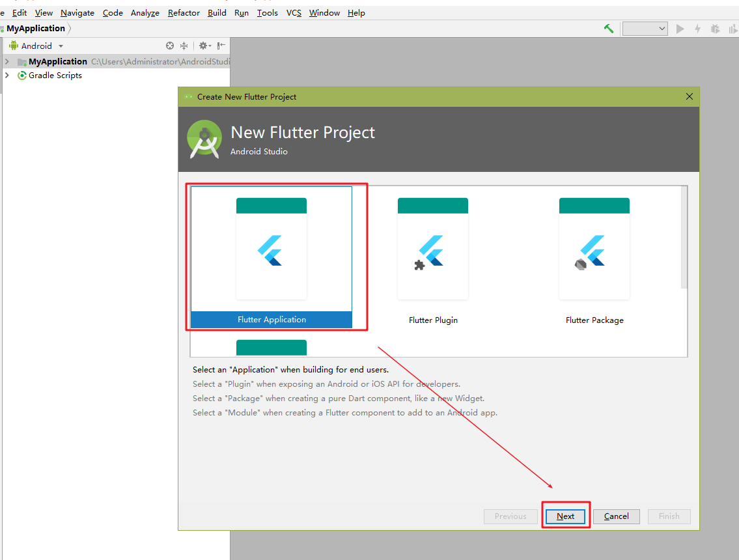Viewport: 739px width, 560px height.
Task: Open the Navigate menu
Action: click(77, 13)
